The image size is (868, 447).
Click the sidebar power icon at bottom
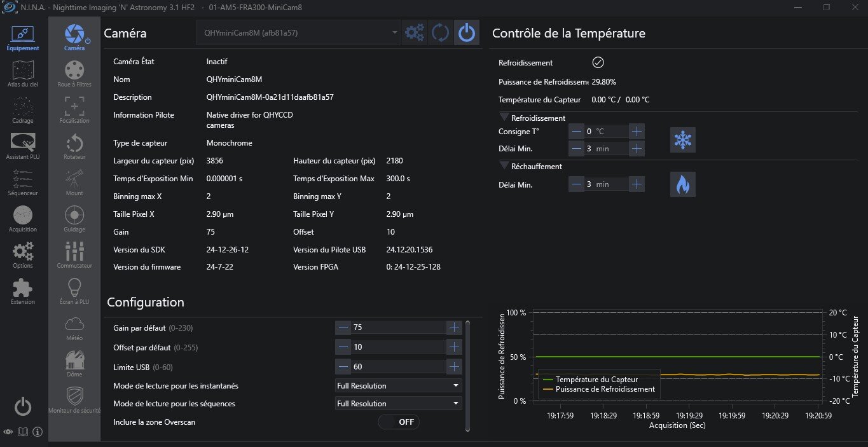coord(23,406)
